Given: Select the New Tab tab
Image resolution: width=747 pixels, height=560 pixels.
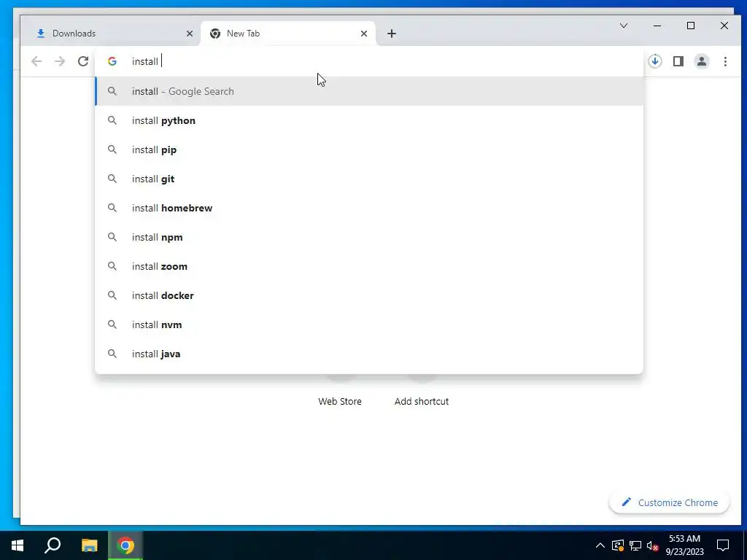Looking at the screenshot, I should tap(288, 34).
